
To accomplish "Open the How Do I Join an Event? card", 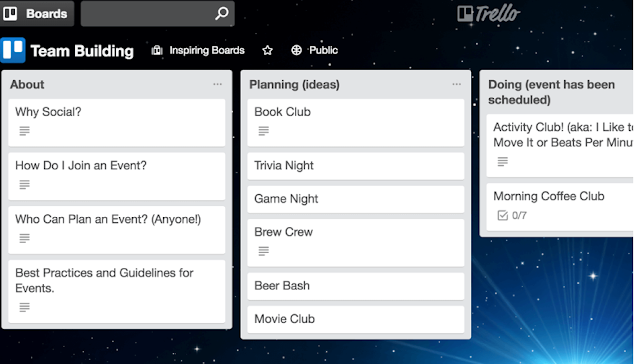I will click(x=117, y=176).
